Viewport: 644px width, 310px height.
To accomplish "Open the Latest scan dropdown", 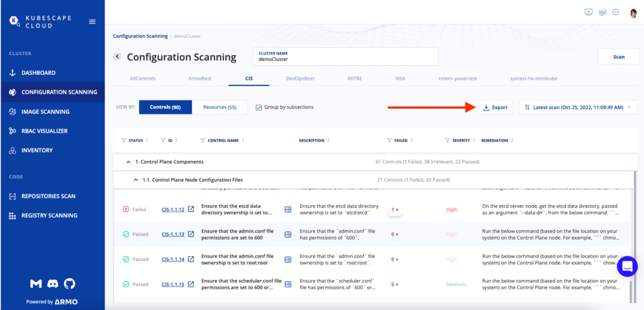I will 579,108.
